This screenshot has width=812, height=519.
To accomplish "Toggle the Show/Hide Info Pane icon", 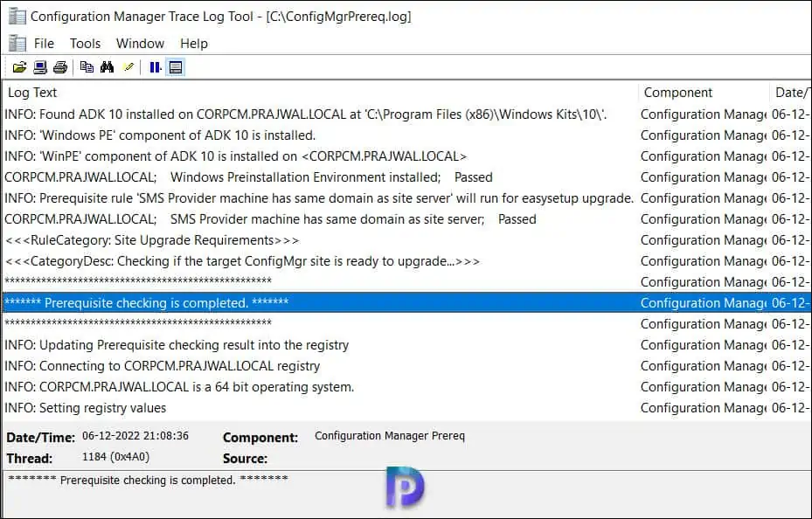I will pos(176,67).
